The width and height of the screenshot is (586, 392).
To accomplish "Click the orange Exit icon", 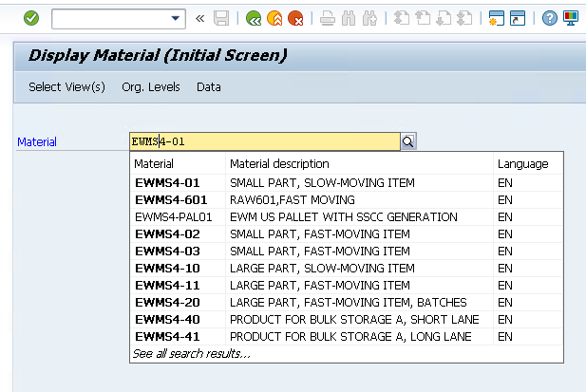I will pos(274,18).
